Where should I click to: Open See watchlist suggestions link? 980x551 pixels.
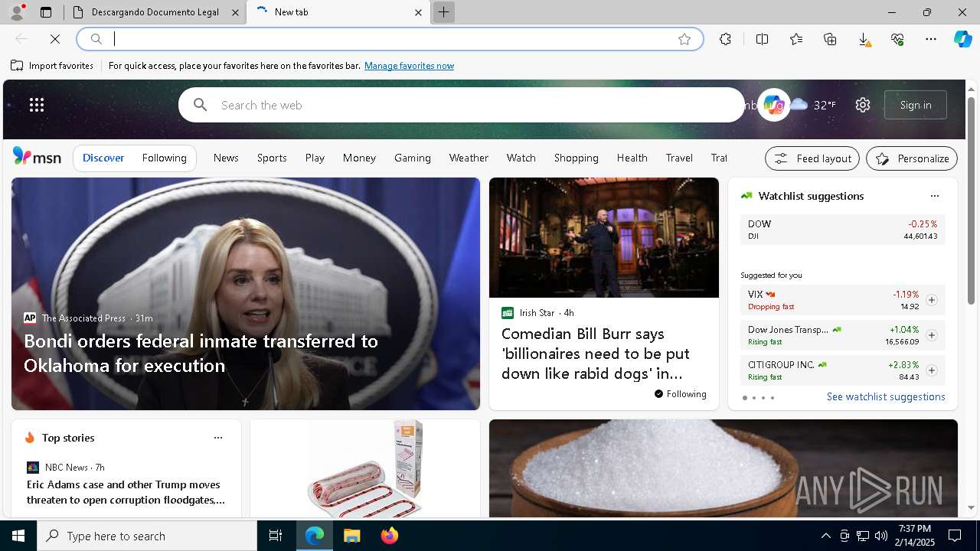coord(886,396)
